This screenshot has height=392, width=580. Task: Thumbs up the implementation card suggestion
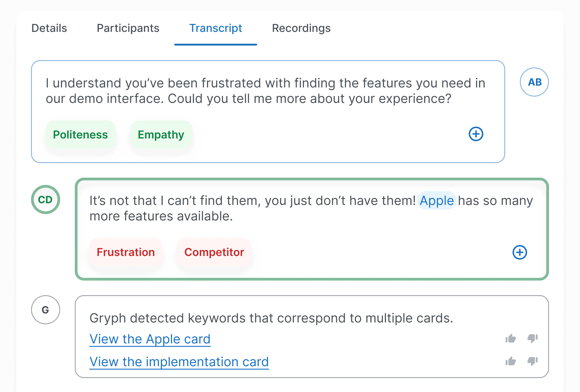(x=511, y=361)
